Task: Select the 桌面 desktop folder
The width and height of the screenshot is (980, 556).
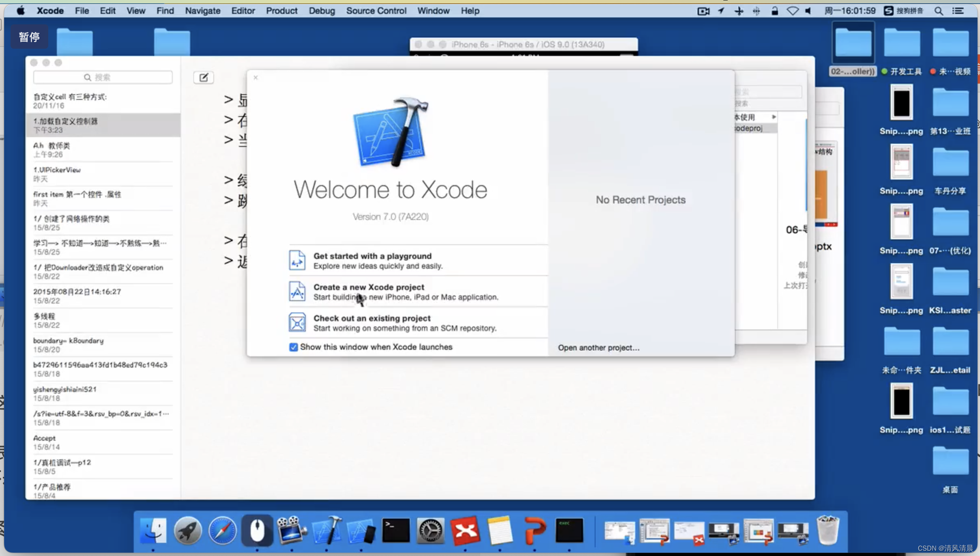Action: pos(950,469)
